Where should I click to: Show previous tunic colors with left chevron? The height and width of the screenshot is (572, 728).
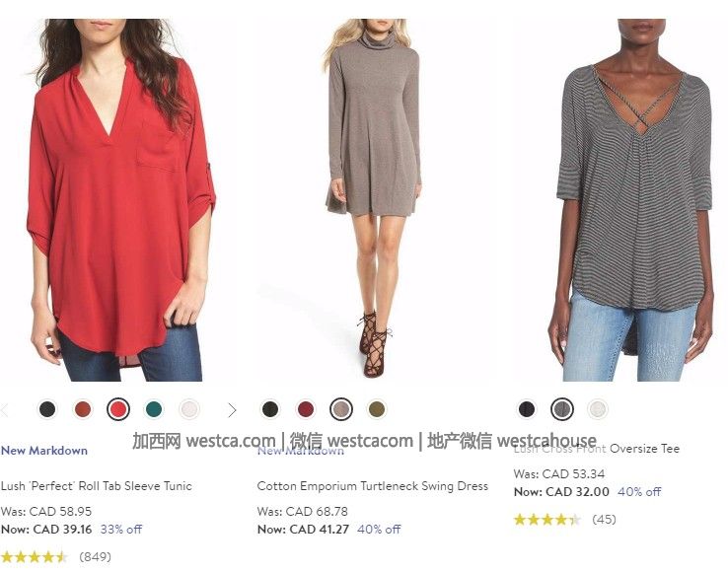tap(5, 410)
